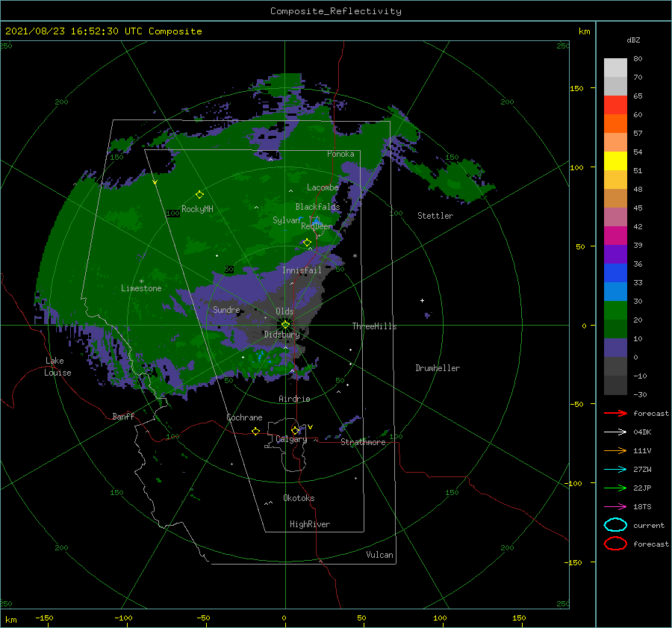Click the red forecast arrow in legend
The height and width of the screenshot is (628, 672).
click(615, 413)
